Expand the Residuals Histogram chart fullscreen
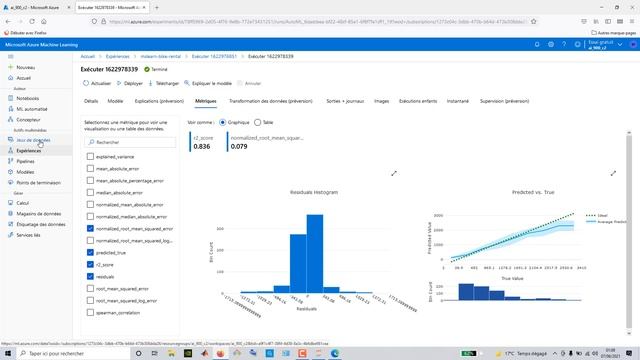The image size is (640, 360). tap(394, 173)
